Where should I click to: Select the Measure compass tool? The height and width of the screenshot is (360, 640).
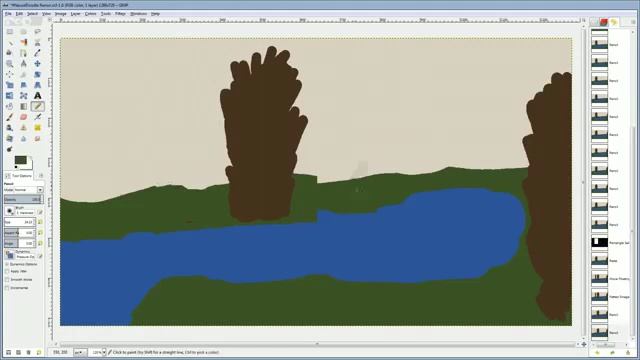click(23, 64)
